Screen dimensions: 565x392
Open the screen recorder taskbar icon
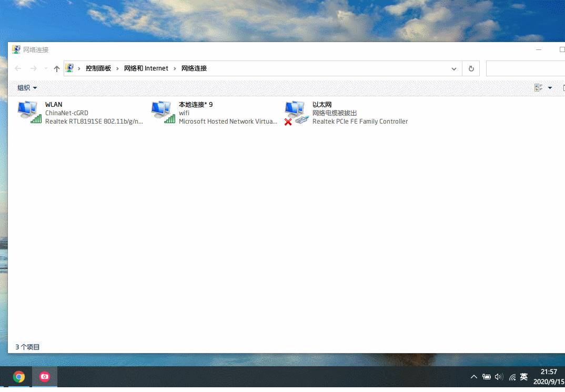45,376
